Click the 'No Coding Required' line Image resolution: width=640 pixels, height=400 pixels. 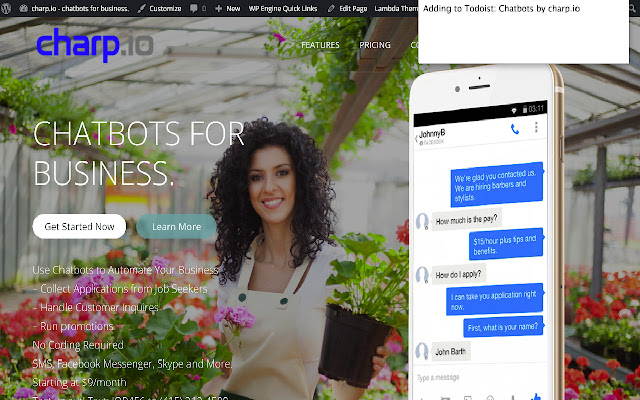click(78, 345)
